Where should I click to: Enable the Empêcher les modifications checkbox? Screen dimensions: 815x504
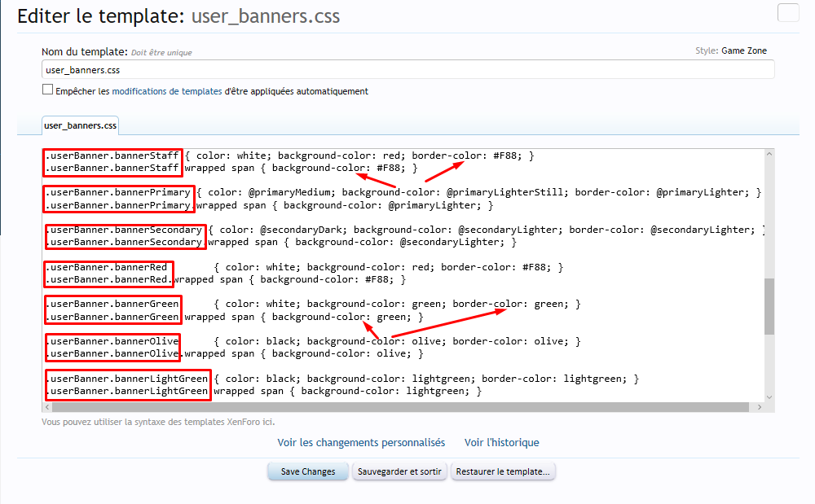(x=48, y=90)
